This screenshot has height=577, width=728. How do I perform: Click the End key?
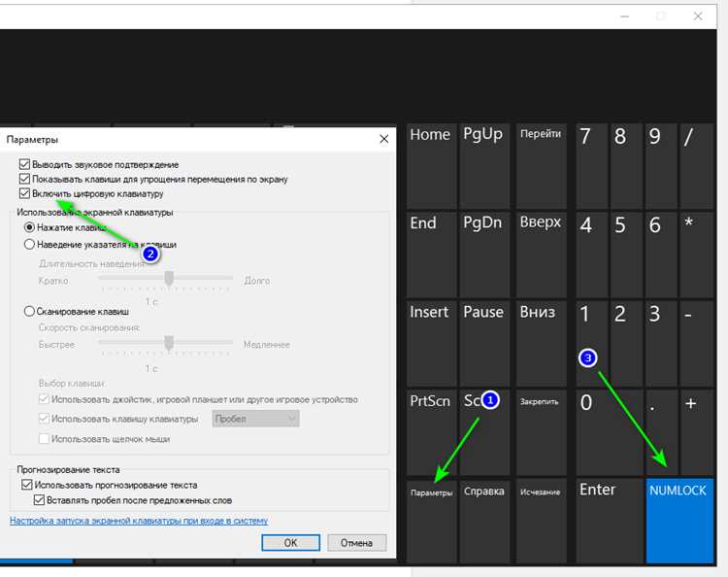[x=430, y=255]
